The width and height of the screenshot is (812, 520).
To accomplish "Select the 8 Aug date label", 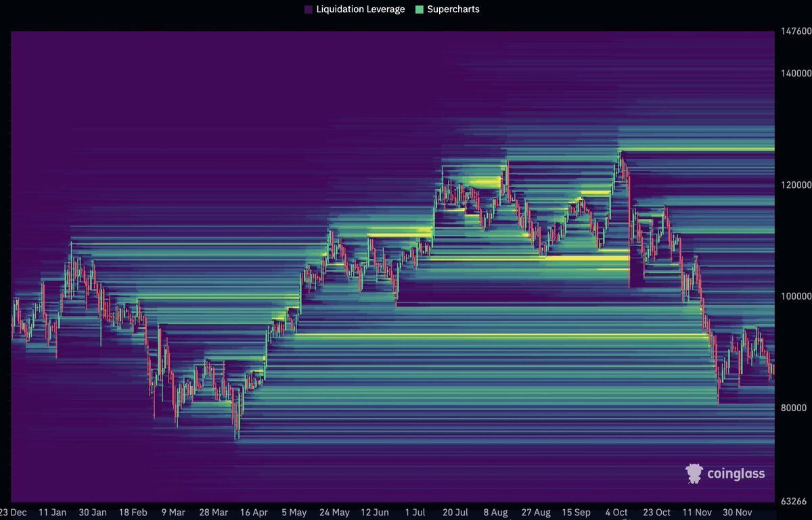I will click(x=495, y=513).
